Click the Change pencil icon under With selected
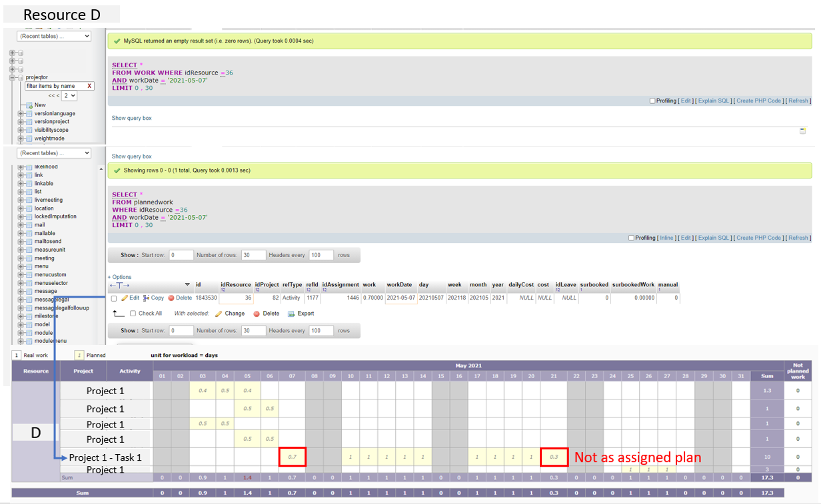The height and width of the screenshot is (504, 821). 219,314
